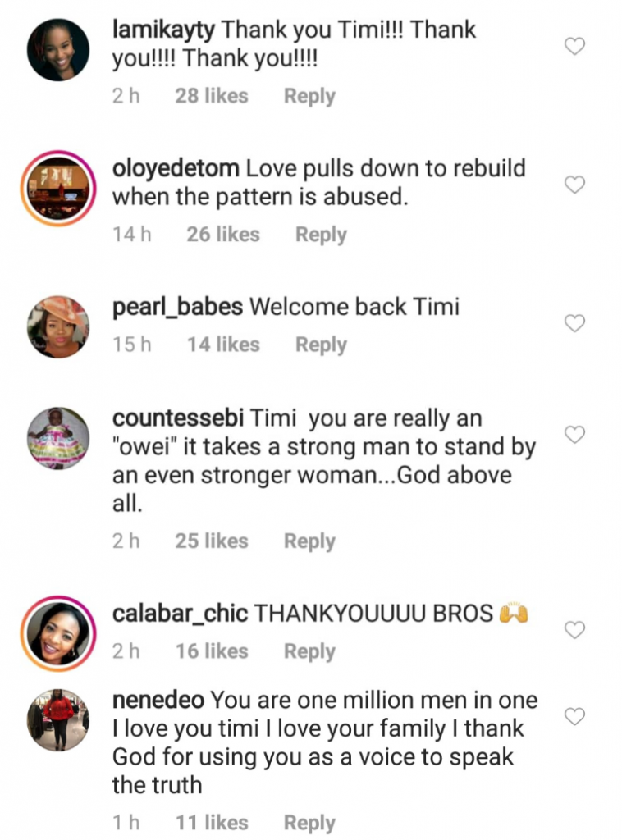This screenshot has width=622, height=840.
Task: View oloyedetom's story from avatar
Action: pos(58,188)
